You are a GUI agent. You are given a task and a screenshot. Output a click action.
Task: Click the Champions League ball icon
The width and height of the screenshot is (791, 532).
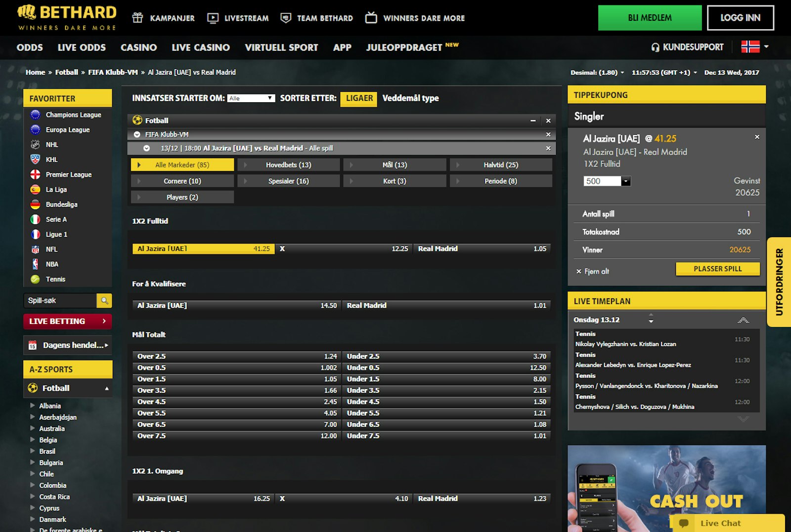tap(35, 115)
